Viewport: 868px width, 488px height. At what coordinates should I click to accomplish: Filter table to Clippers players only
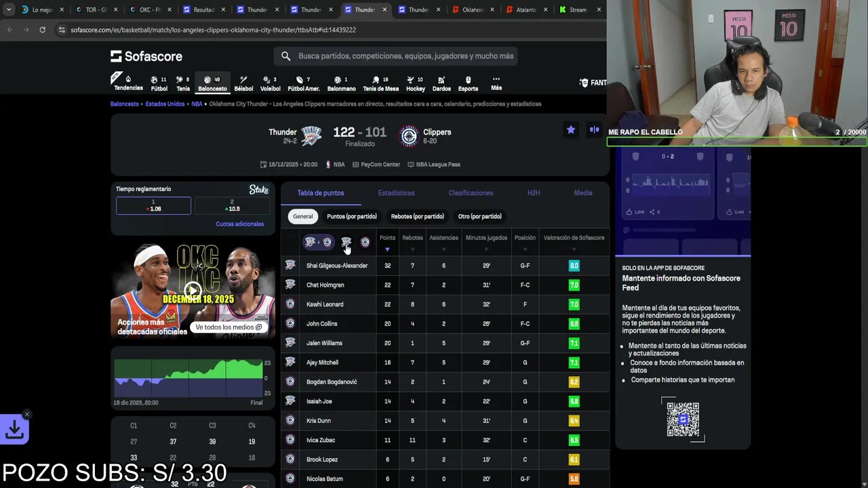point(365,242)
